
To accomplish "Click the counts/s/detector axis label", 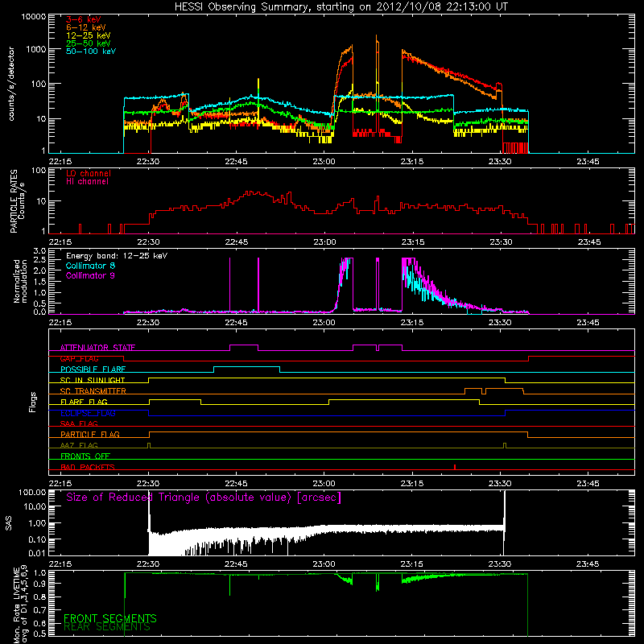I will (11, 84).
